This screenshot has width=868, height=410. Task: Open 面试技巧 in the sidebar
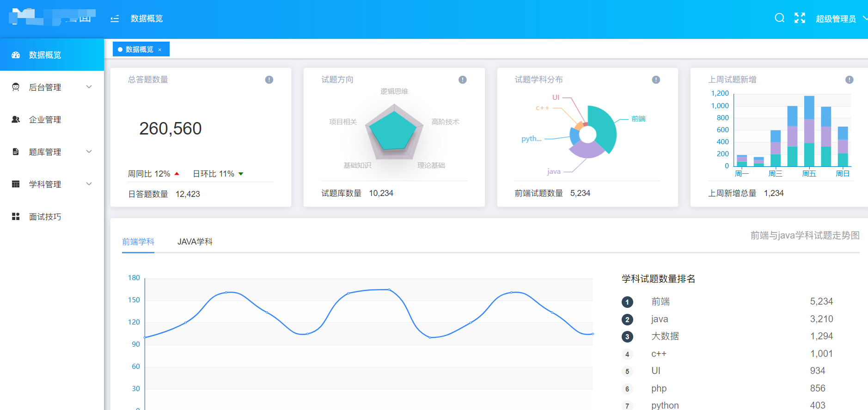[x=52, y=216]
